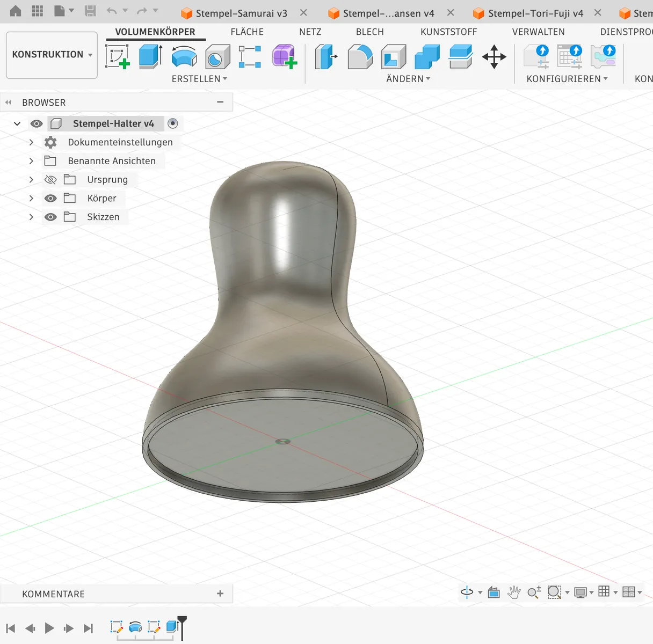Select the Fillet tool
This screenshot has width=653, height=644.
tap(360, 56)
